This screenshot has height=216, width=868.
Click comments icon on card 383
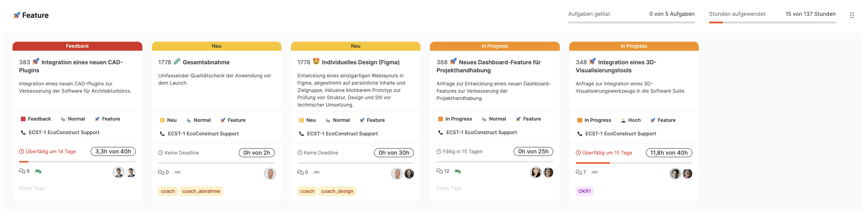click(x=22, y=171)
